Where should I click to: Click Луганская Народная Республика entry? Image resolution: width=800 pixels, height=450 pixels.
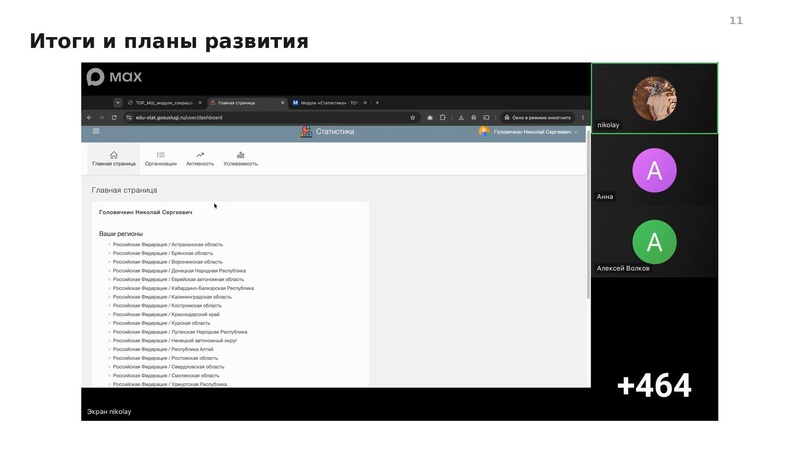[x=180, y=332]
